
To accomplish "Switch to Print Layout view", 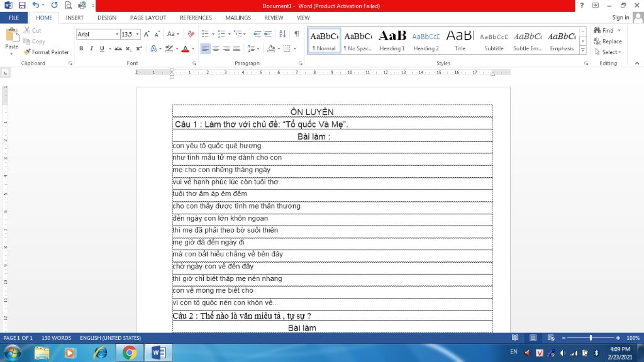I will pos(533,337).
